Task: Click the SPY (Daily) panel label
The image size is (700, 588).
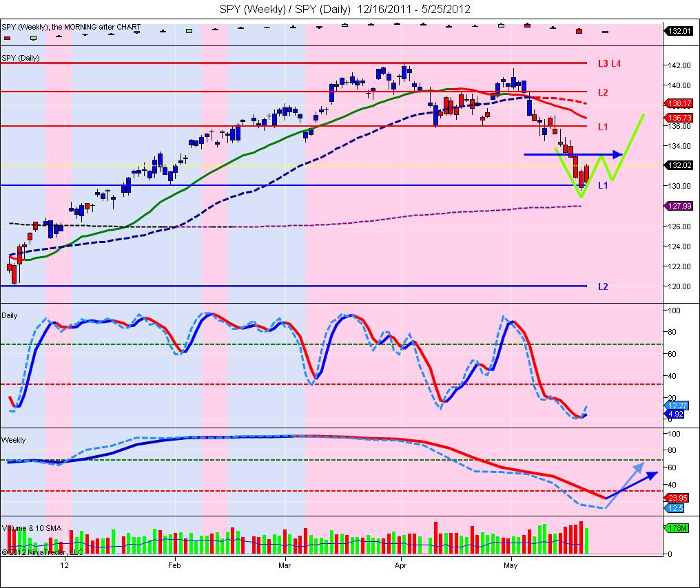Action: (21, 58)
